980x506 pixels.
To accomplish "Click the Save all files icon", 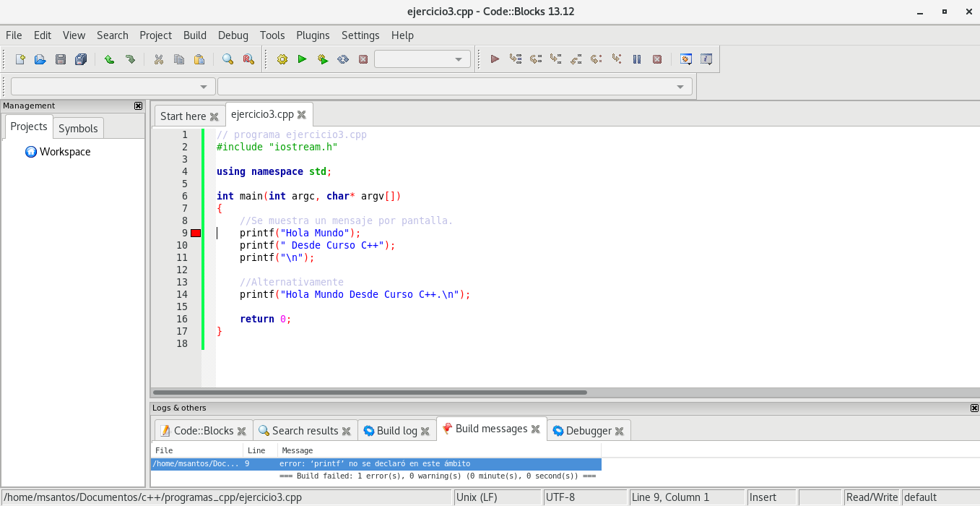I will pos(81,59).
